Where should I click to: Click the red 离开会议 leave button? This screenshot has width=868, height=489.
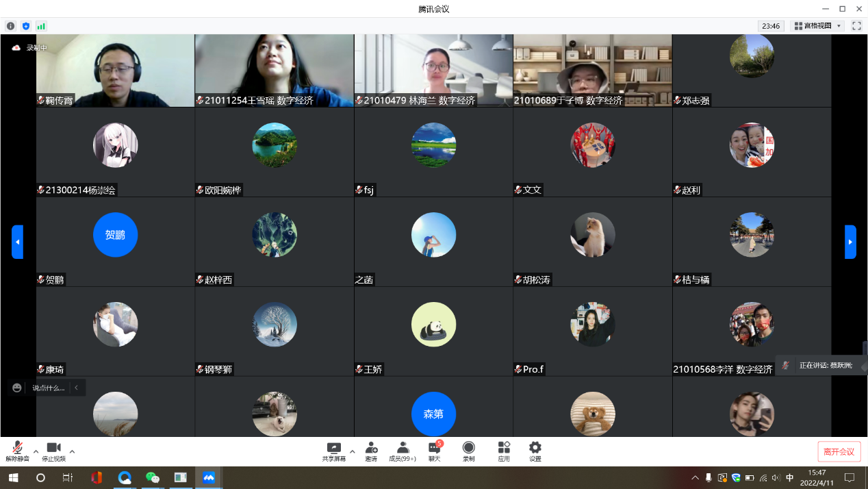coord(839,452)
